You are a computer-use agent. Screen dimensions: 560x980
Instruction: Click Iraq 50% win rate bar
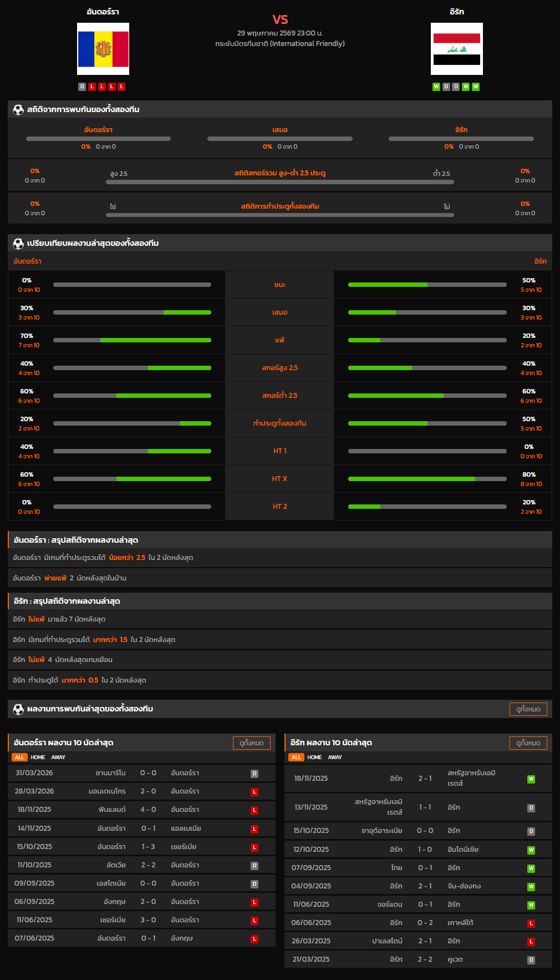coord(427,285)
